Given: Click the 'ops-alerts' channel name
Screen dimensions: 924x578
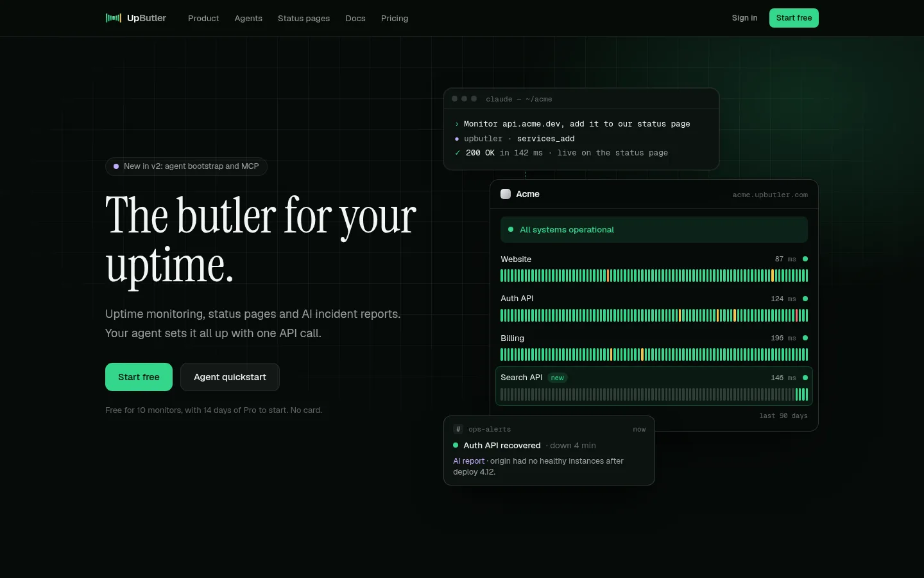Looking at the screenshot, I should pos(490,429).
